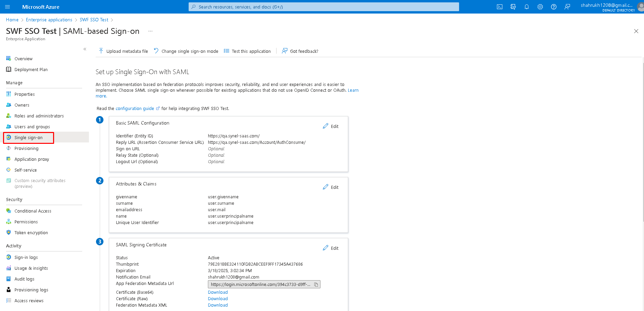View Sign-in logs
The width and height of the screenshot is (644, 311).
[x=26, y=257]
